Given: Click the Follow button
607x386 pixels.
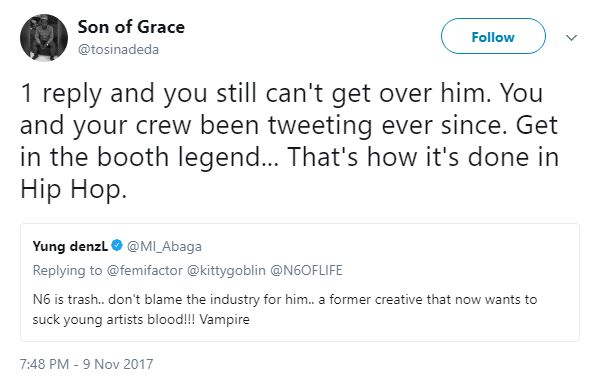Looking at the screenshot, I should [x=493, y=36].
